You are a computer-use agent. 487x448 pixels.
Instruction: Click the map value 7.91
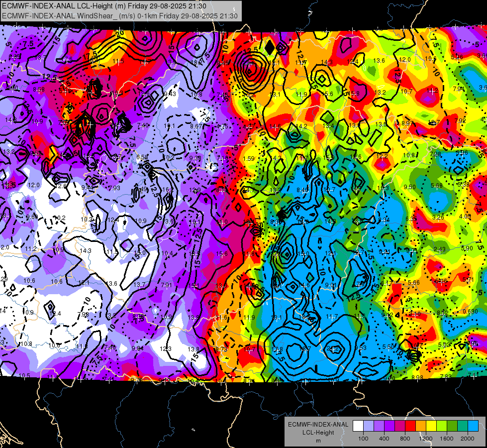pos(167,285)
